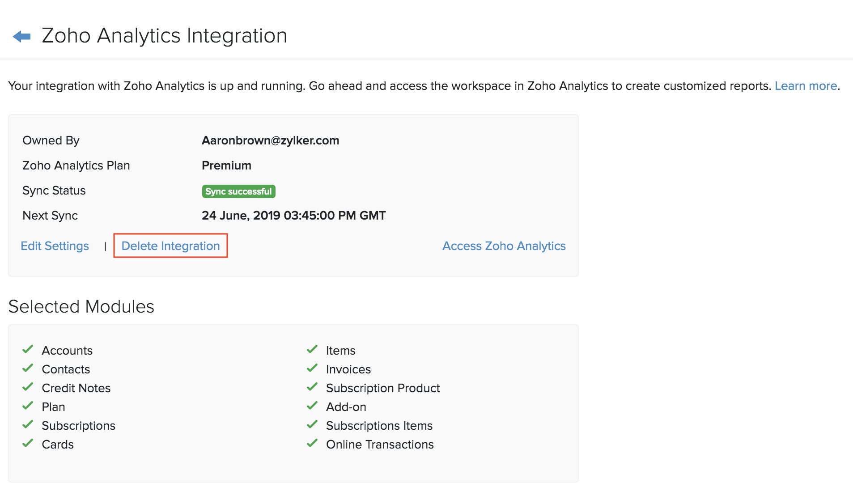Click the checkmark icon beside Online Transactions
Viewport: 853px width, 504px height.
[x=312, y=443]
